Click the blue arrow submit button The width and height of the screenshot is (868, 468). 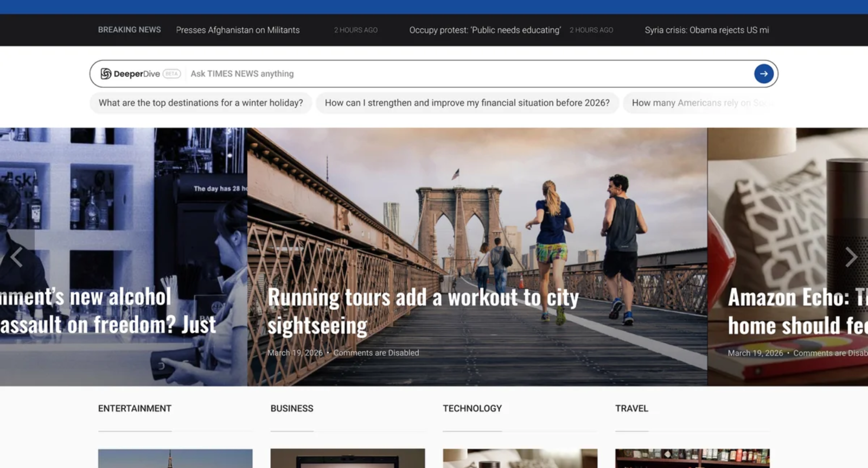pos(763,74)
